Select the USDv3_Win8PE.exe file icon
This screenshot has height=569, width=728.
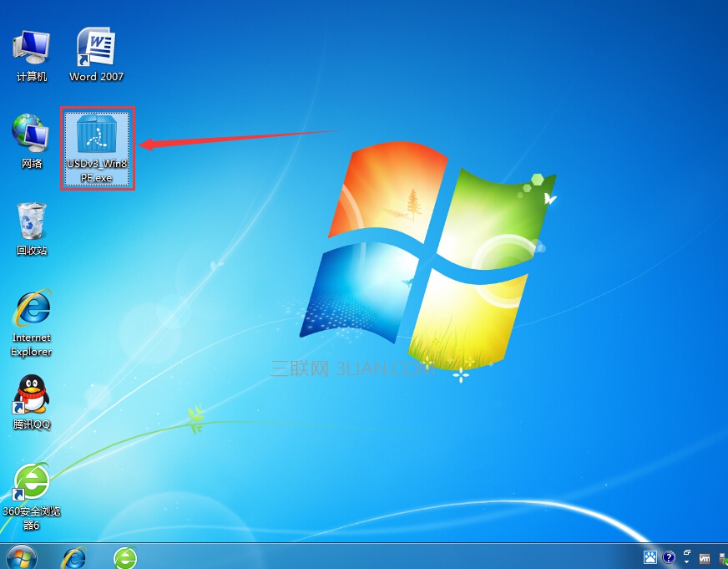(x=97, y=148)
